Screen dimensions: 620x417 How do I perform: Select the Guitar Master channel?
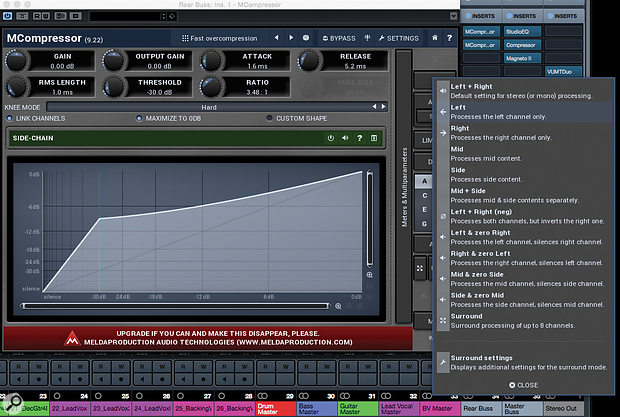click(358, 409)
